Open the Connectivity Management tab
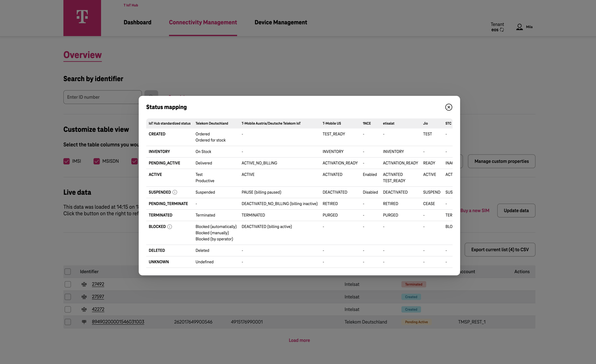Image resolution: width=596 pixels, height=364 pixels. pyautogui.click(x=203, y=22)
